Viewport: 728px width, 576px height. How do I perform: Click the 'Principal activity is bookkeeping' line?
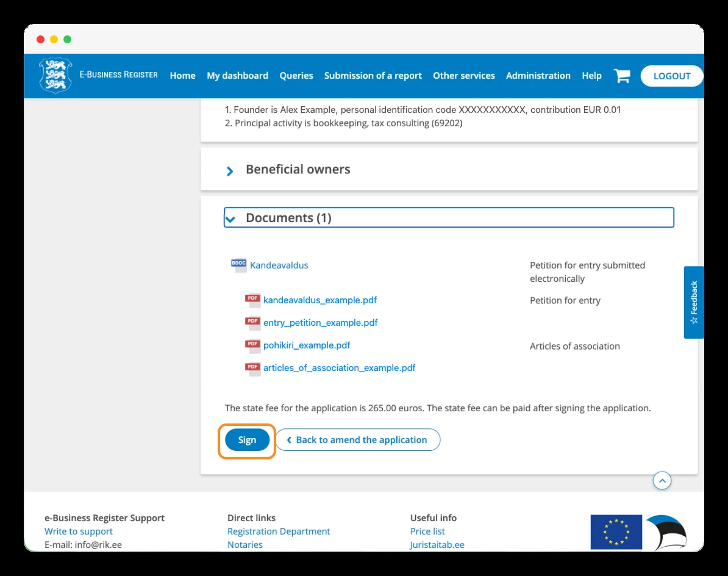pyautogui.click(x=343, y=123)
